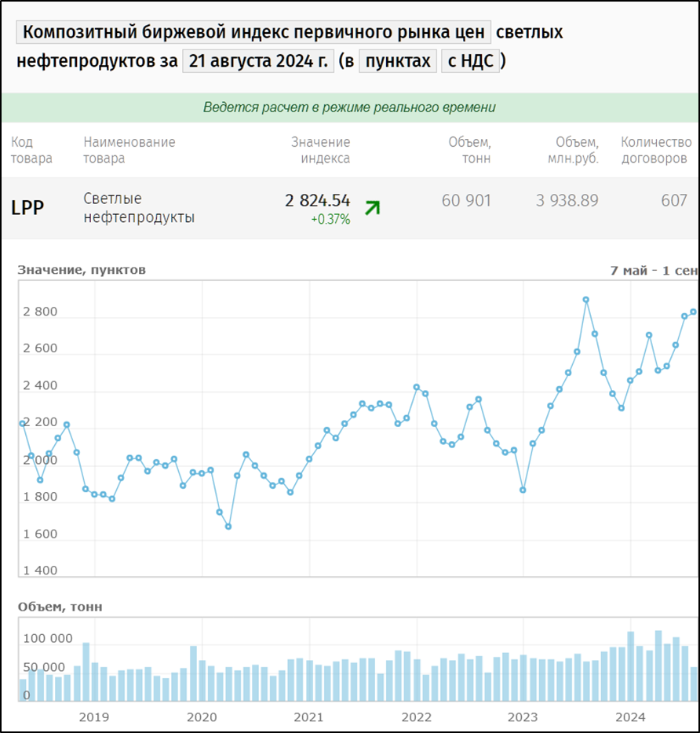The height and width of the screenshot is (733, 700).
Task: Click the index value 2 824.54
Action: [x=318, y=201]
